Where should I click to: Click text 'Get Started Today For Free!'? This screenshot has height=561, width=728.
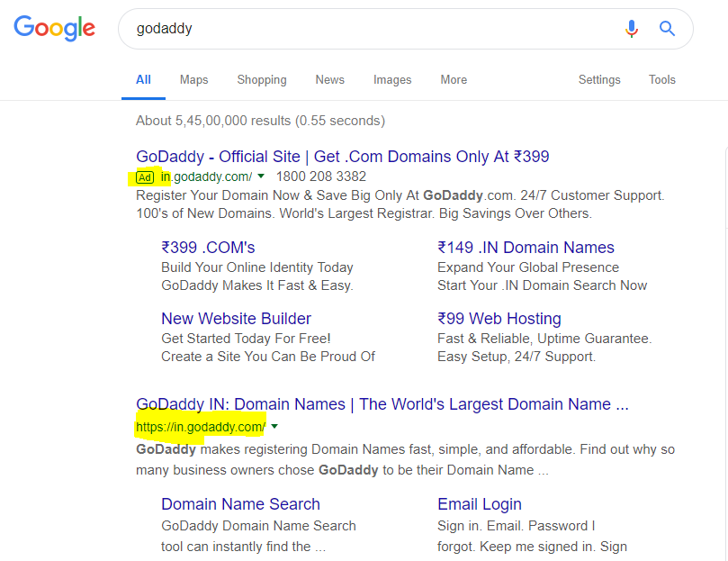point(246,339)
